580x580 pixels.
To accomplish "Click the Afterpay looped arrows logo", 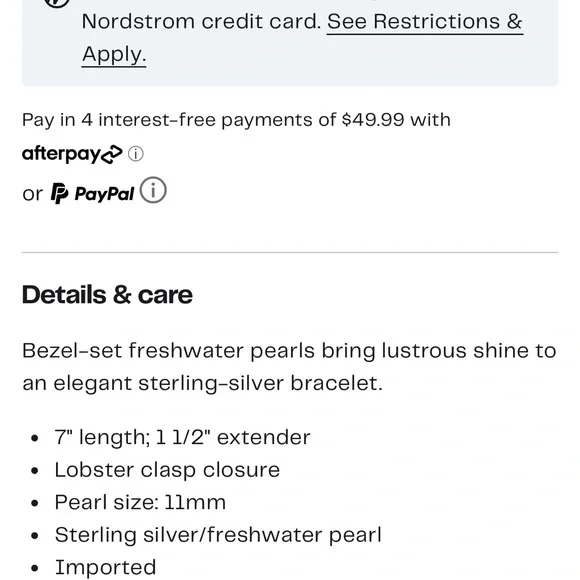I will (112, 154).
